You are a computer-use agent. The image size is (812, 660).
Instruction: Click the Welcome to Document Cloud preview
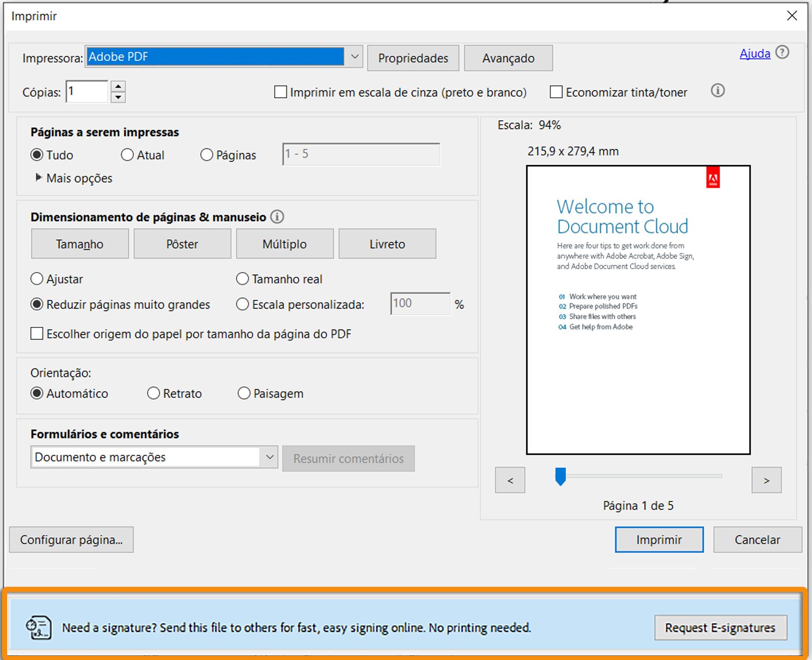pos(639,310)
